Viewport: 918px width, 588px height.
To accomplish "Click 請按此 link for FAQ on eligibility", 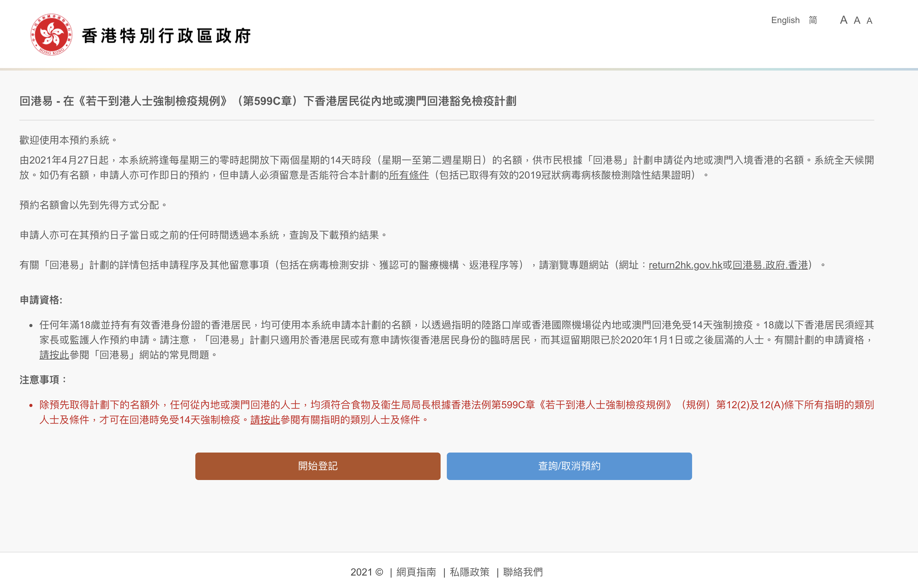I will (54, 355).
